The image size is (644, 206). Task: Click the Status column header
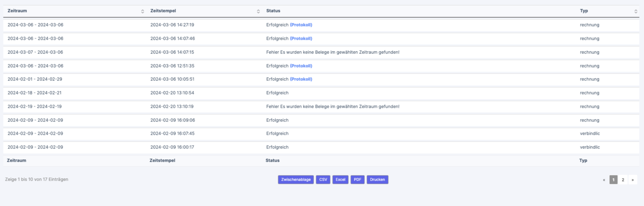click(x=273, y=11)
